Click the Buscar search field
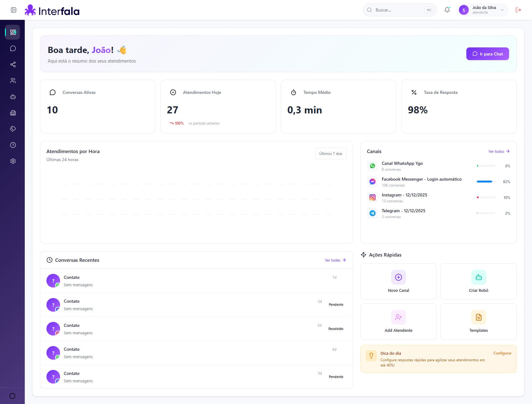The image size is (532, 404). point(399,10)
